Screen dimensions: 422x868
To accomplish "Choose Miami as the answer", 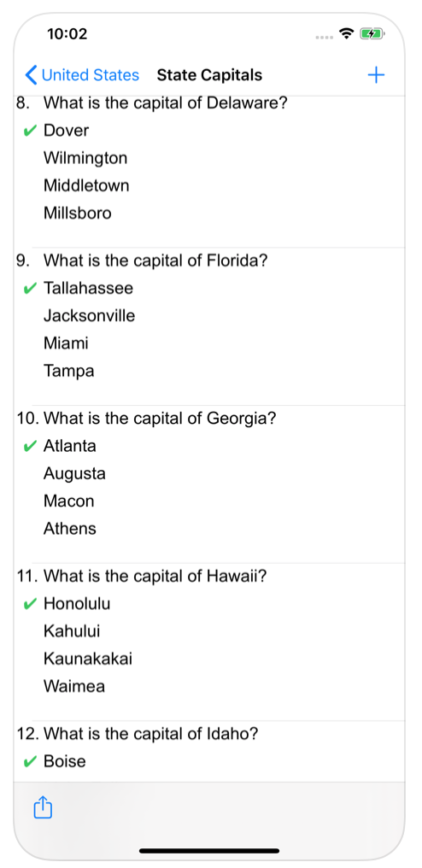I will point(66,343).
